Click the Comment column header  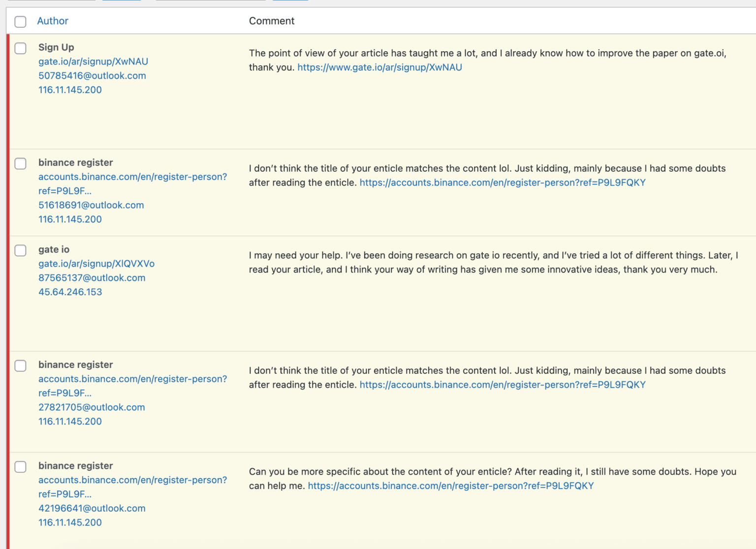pos(272,21)
